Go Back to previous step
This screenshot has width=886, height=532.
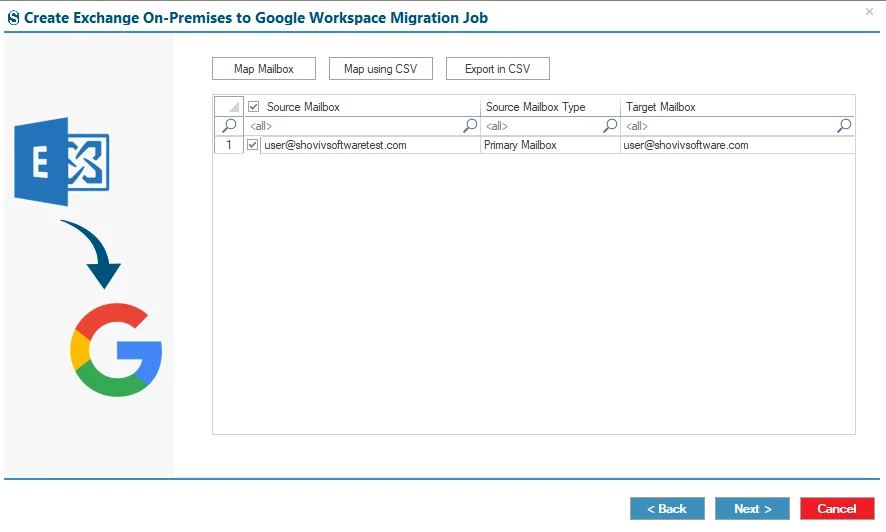pyautogui.click(x=667, y=509)
